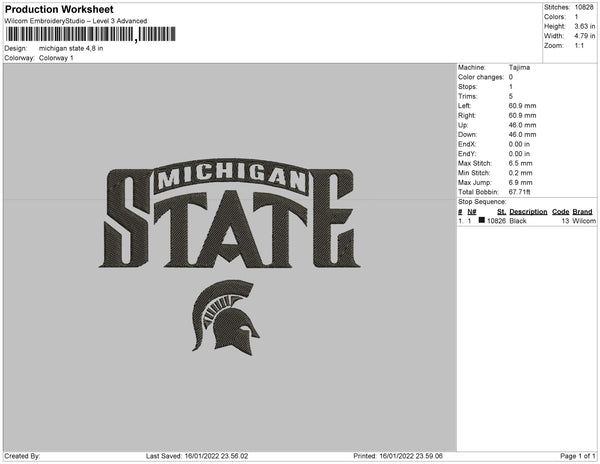Click the 'N#' column header
Image resolution: width=600 pixels, height=464 pixels.
472,212
